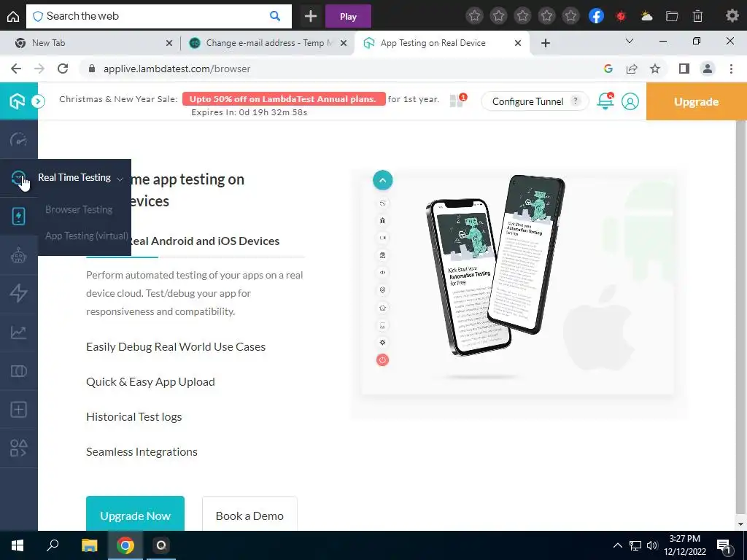
Task: Open the HyperExecute lightning sidebar icon
Action: (x=18, y=293)
